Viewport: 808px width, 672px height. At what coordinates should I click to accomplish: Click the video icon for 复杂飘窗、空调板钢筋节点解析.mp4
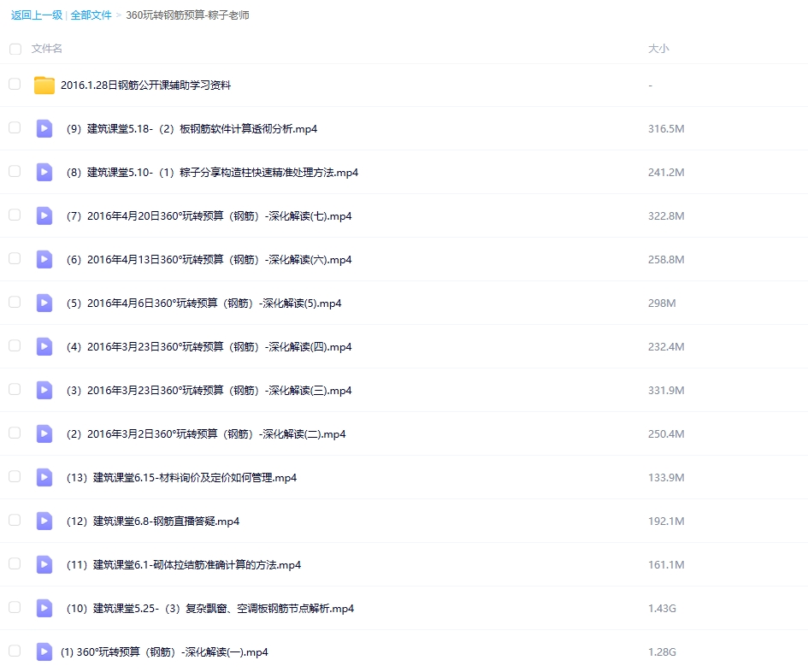point(44,608)
